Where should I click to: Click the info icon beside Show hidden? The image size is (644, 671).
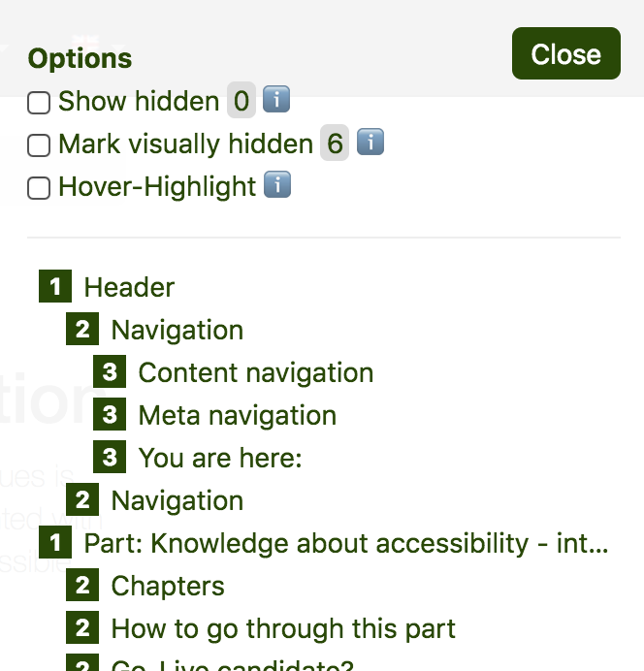point(276,100)
